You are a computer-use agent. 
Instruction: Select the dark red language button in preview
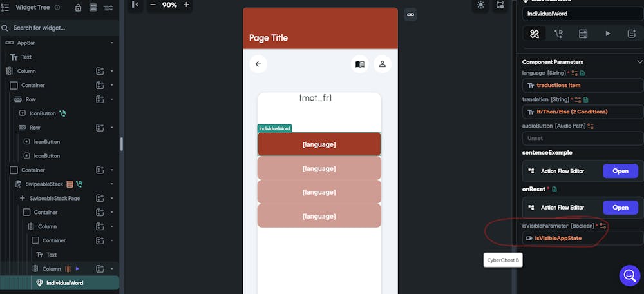coord(319,144)
